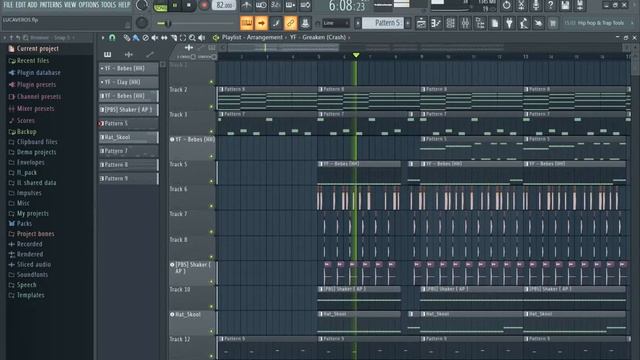
Task: Expand Plugin database in browser
Action: tap(38, 73)
